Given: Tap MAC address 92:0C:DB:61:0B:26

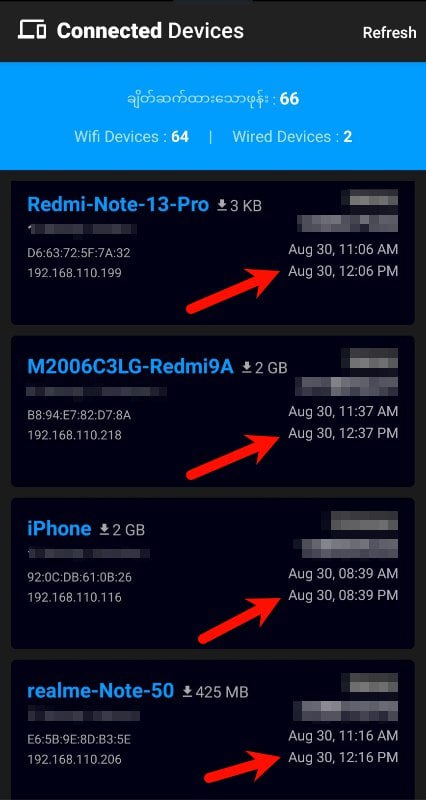Looking at the screenshot, I should 79,578.
